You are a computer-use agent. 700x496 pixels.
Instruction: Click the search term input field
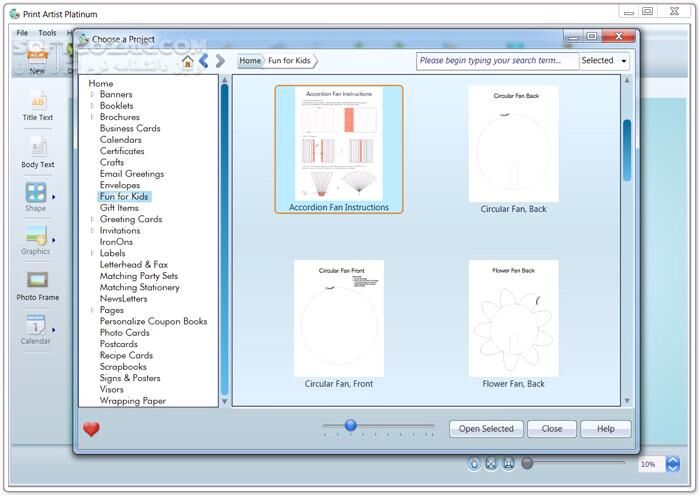(x=497, y=61)
